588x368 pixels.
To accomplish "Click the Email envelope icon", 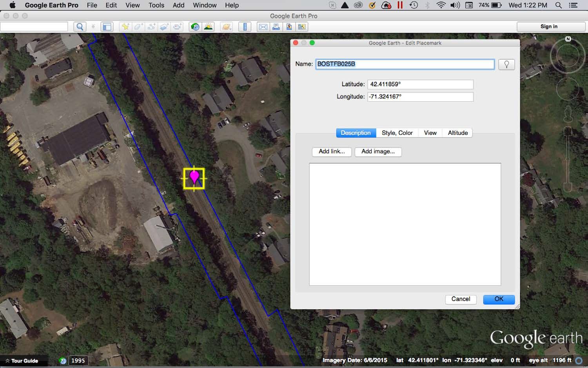I will (263, 27).
